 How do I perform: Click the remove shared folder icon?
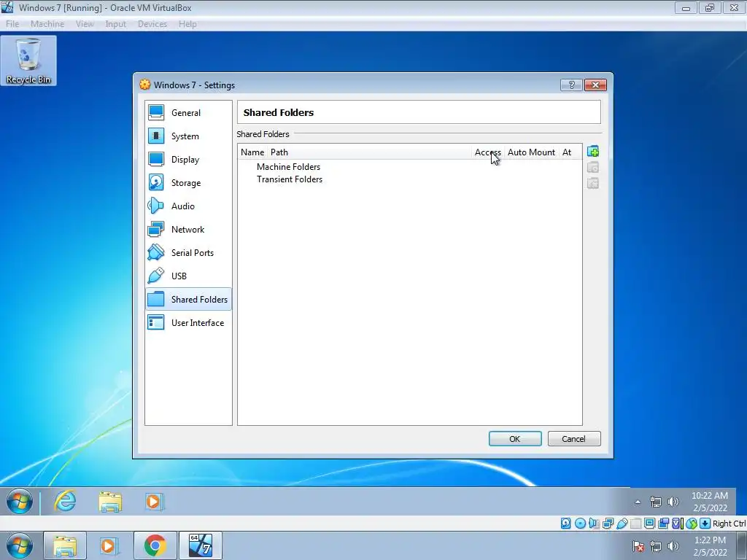[593, 183]
